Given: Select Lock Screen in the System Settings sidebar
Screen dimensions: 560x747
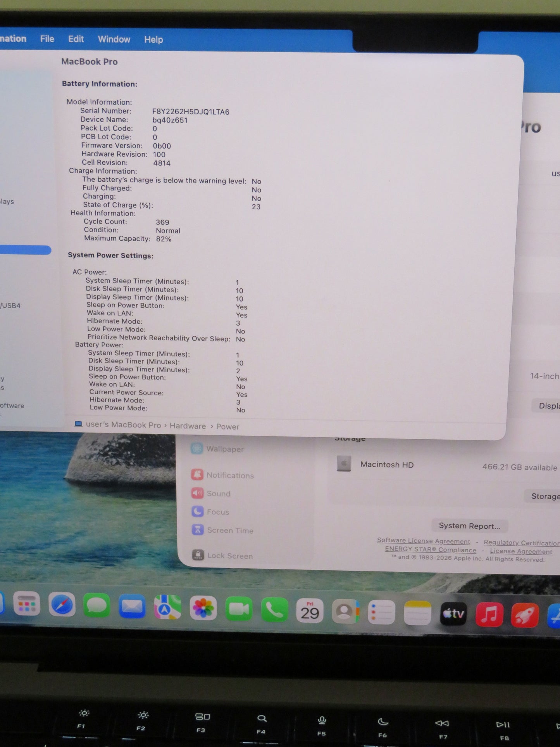Looking at the screenshot, I should coord(222,556).
